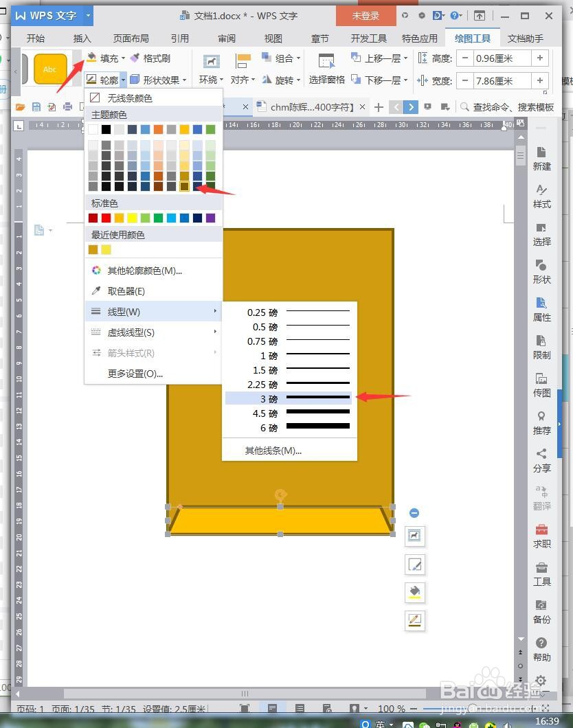
Task: Click the Not Logged In (未登录) button
Action: tap(366, 16)
